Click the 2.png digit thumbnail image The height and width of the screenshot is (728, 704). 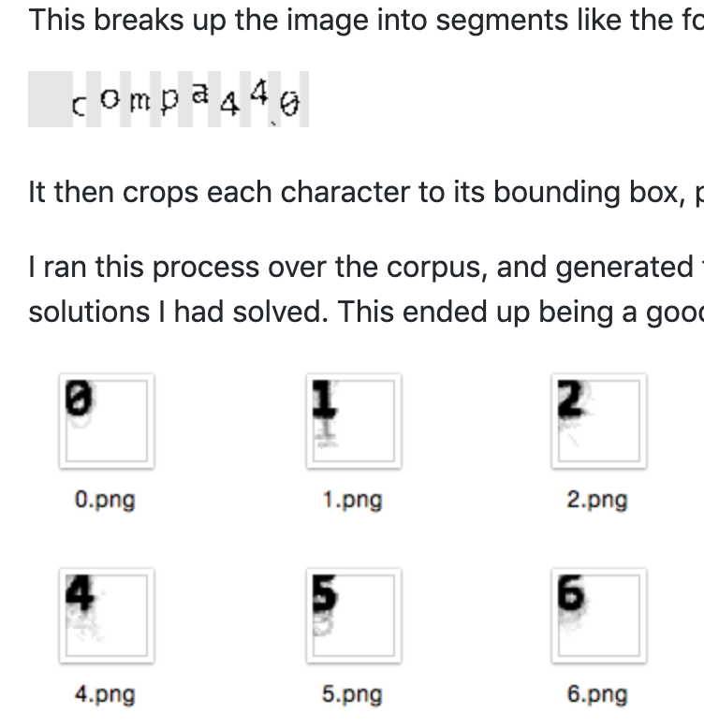click(599, 421)
